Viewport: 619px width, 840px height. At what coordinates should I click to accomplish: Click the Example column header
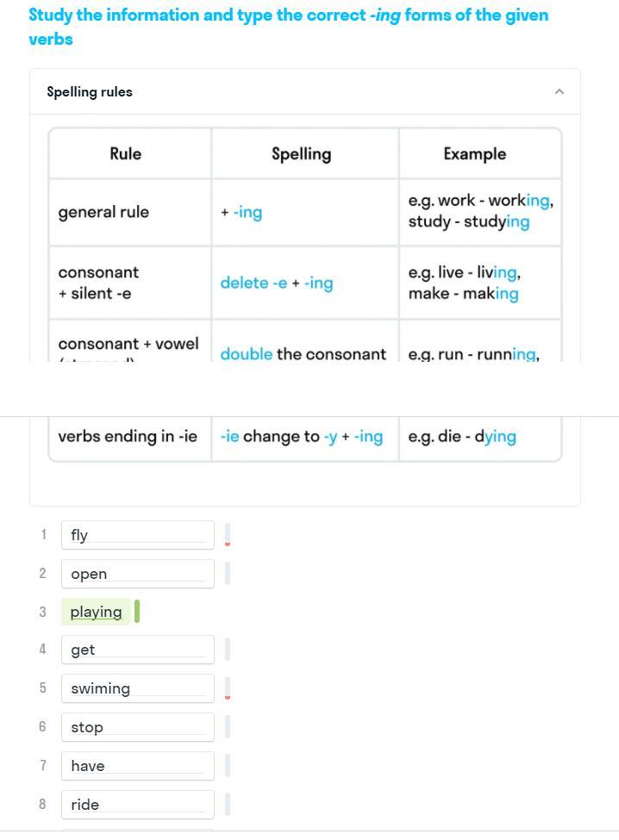[x=474, y=154]
